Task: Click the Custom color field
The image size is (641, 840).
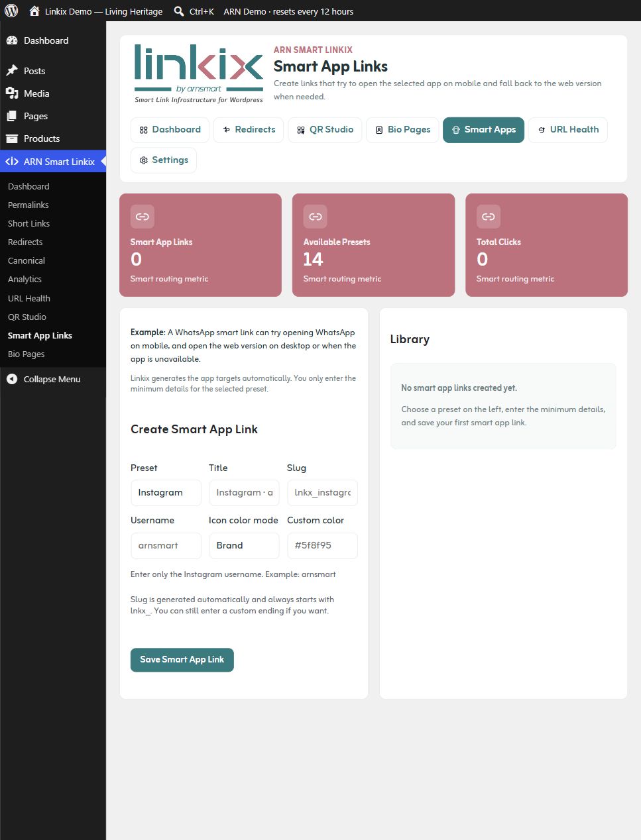Action: pos(322,546)
